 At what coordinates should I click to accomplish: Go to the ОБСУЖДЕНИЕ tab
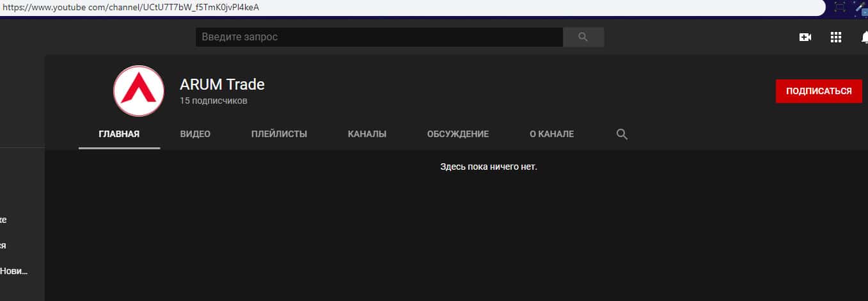pyautogui.click(x=458, y=134)
